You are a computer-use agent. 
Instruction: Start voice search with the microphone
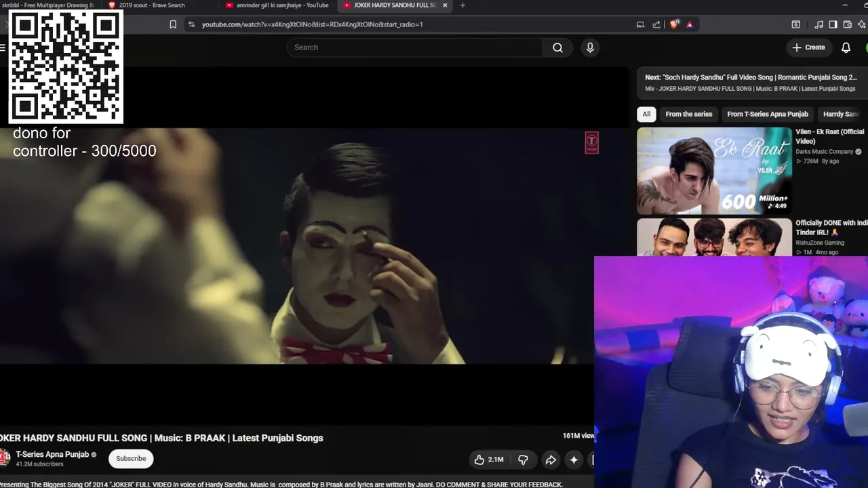590,47
